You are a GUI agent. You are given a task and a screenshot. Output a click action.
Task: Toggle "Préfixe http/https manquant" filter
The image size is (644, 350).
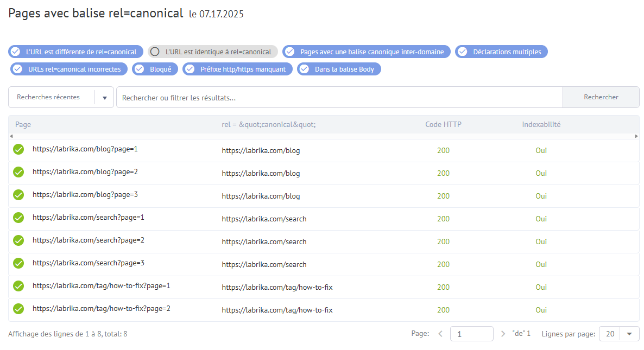point(237,69)
